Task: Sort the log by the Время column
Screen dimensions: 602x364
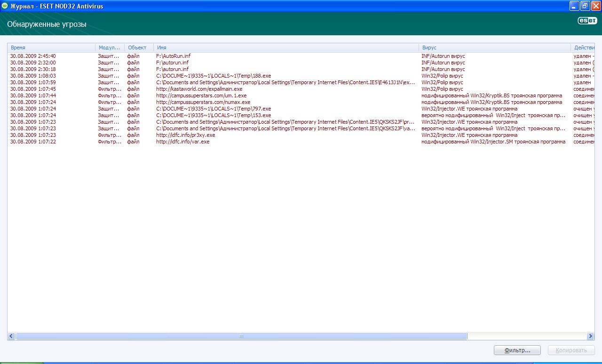Action: pos(51,47)
